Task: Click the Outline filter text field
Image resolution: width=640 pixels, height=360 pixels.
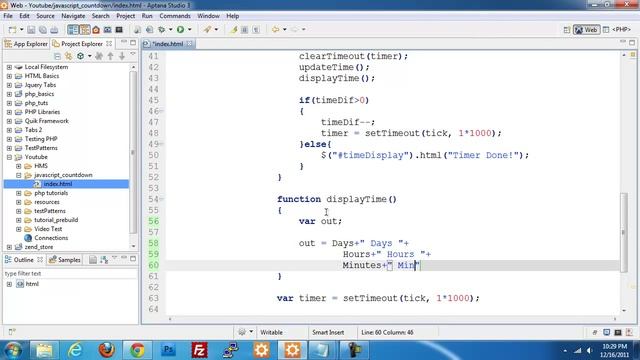Action: point(70,273)
